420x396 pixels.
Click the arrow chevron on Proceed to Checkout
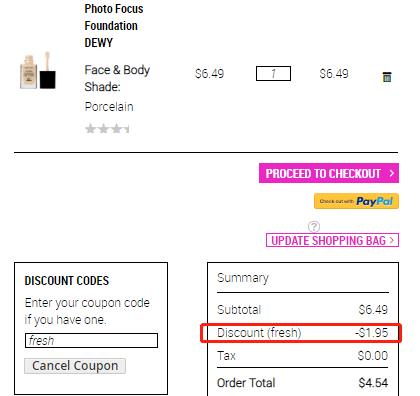[x=392, y=173]
